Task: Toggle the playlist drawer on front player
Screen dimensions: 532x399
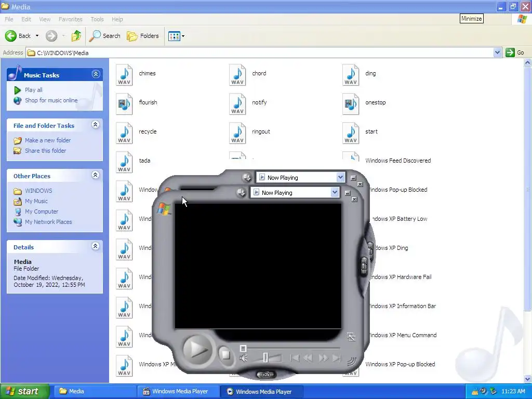Action: 364,267
